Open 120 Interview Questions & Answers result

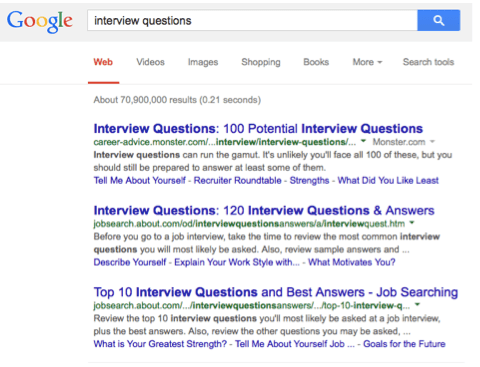pyautogui.click(x=264, y=211)
